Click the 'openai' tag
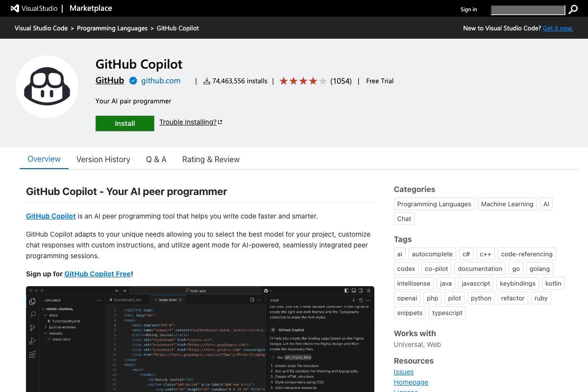This screenshot has width=588, height=392. [x=407, y=298]
